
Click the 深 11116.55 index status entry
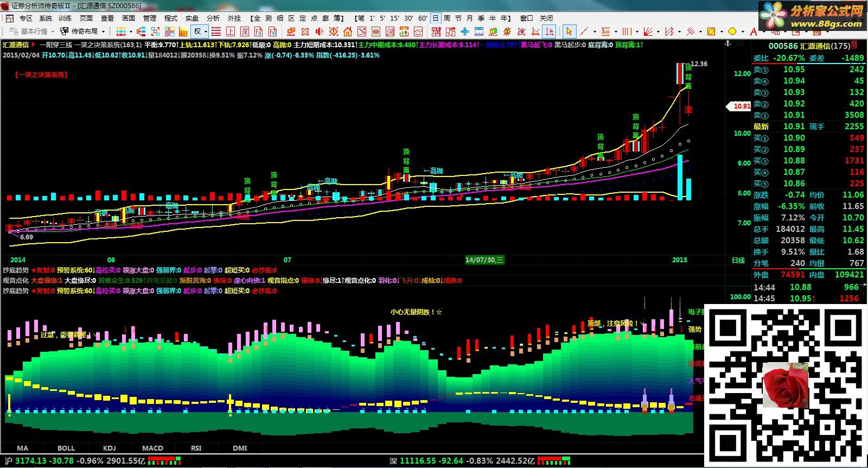[x=462, y=461]
